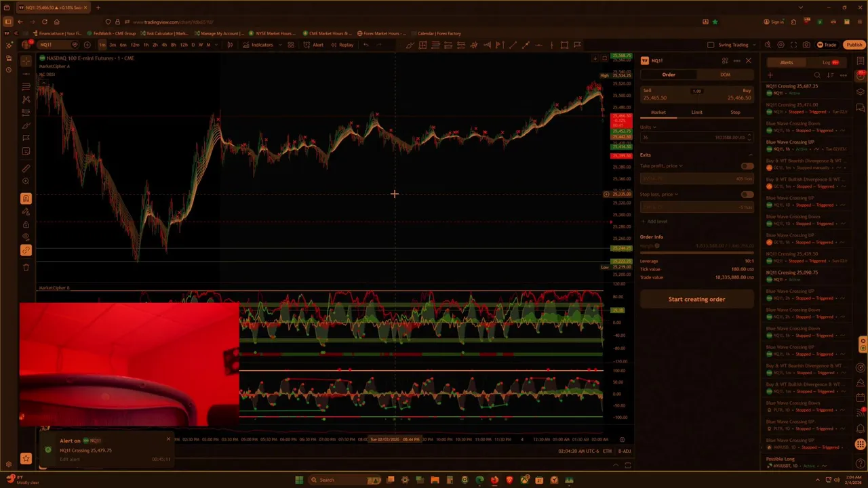The width and height of the screenshot is (868, 488).
Task: Select the 12m timeframe
Action: tap(135, 45)
